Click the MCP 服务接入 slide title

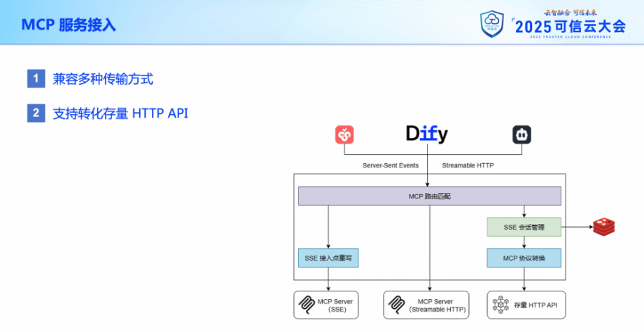tap(69, 25)
